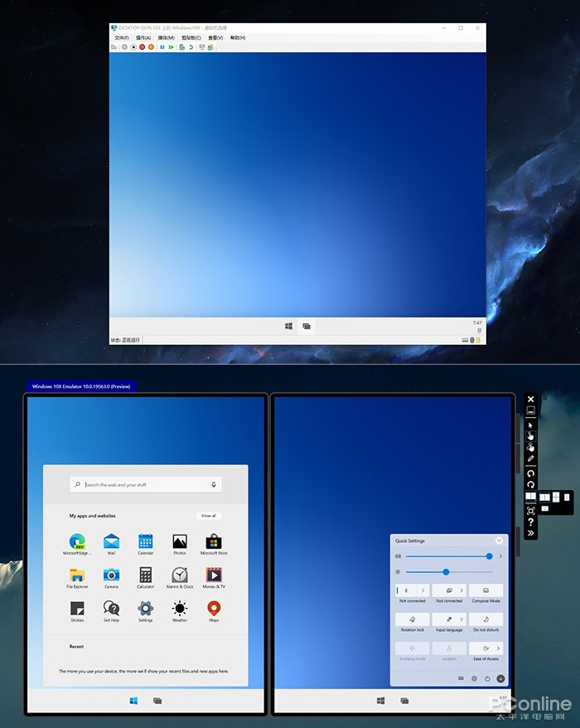
Task: Click Start button on left emulator screen
Action: [133, 701]
